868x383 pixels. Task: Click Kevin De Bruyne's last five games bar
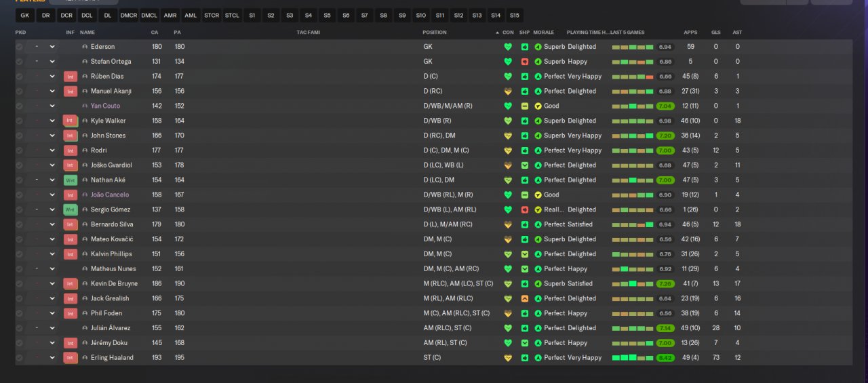click(632, 284)
